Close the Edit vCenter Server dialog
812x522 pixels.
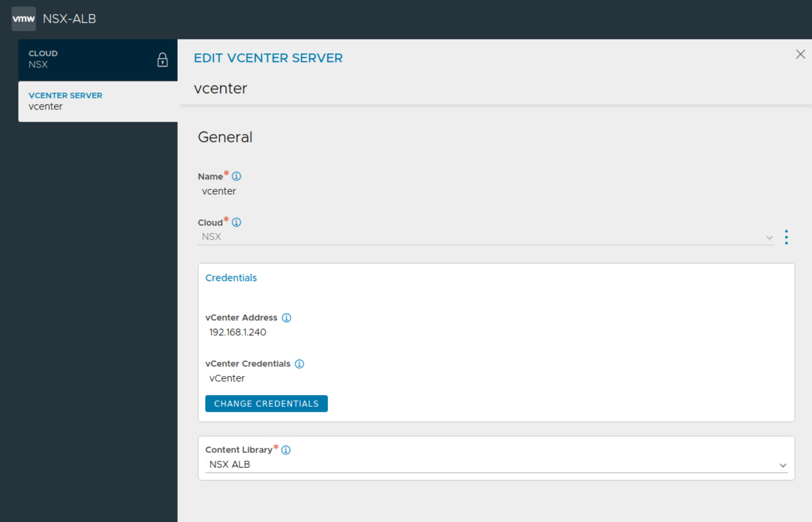pos(801,54)
